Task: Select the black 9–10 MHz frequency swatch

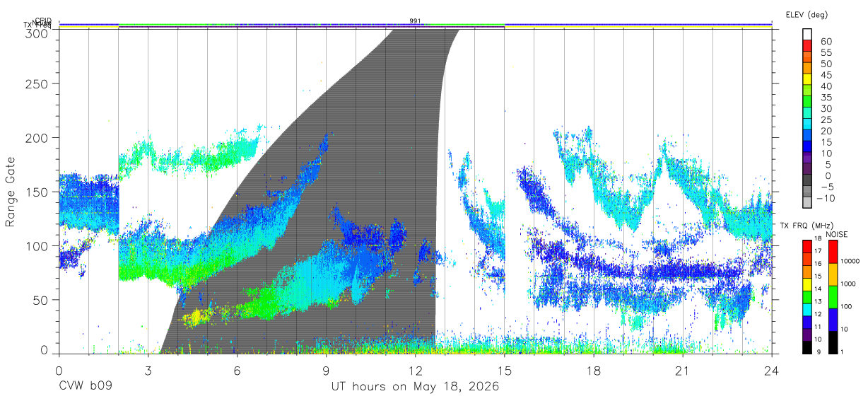Action: (x=807, y=346)
